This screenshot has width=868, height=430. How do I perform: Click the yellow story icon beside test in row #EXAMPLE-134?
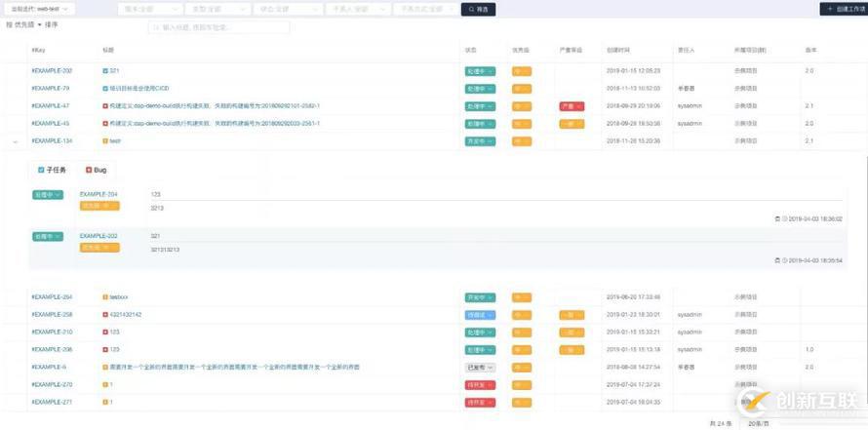click(105, 141)
